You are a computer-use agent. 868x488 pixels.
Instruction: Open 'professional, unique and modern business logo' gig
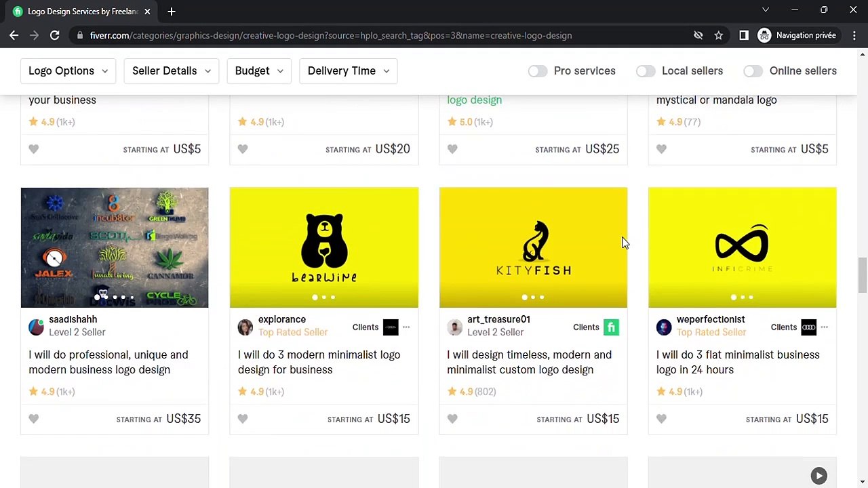tap(108, 362)
